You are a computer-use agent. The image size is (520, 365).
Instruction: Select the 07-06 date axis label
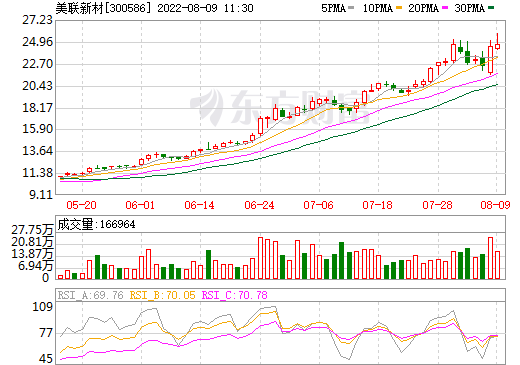pyautogui.click(x=318, y=205)
